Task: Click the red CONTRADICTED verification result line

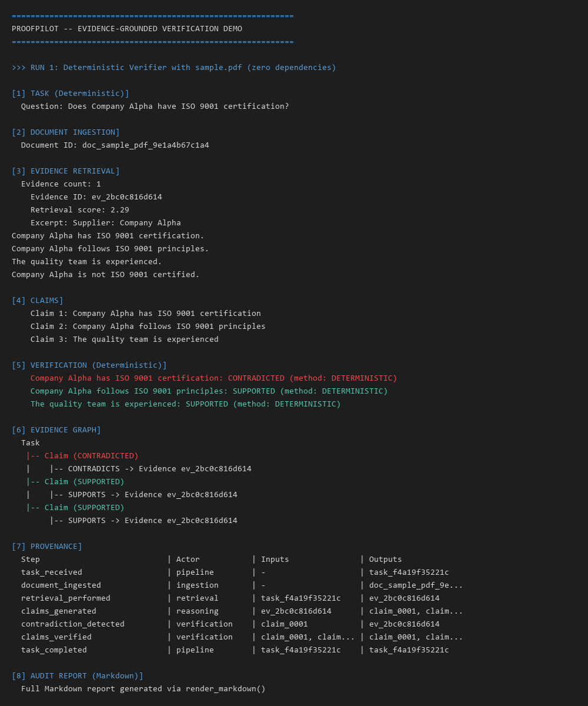Action: coord(214,378)
